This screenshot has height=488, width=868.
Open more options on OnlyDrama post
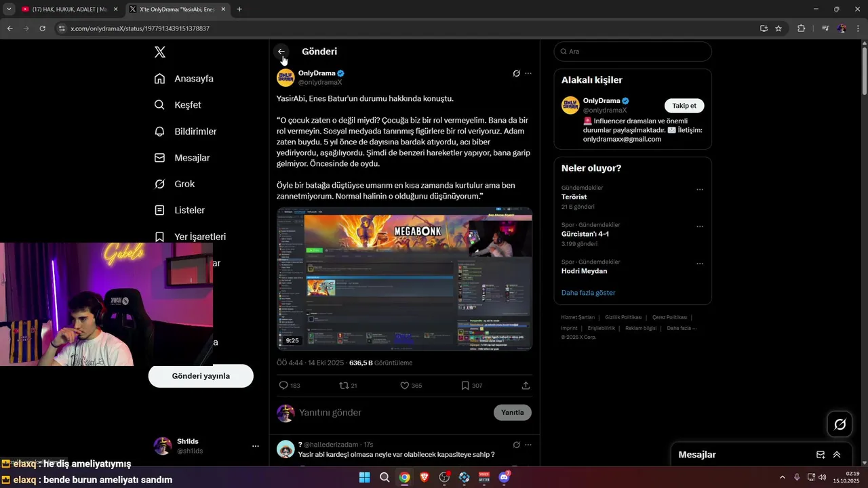[x=528, y=73]
